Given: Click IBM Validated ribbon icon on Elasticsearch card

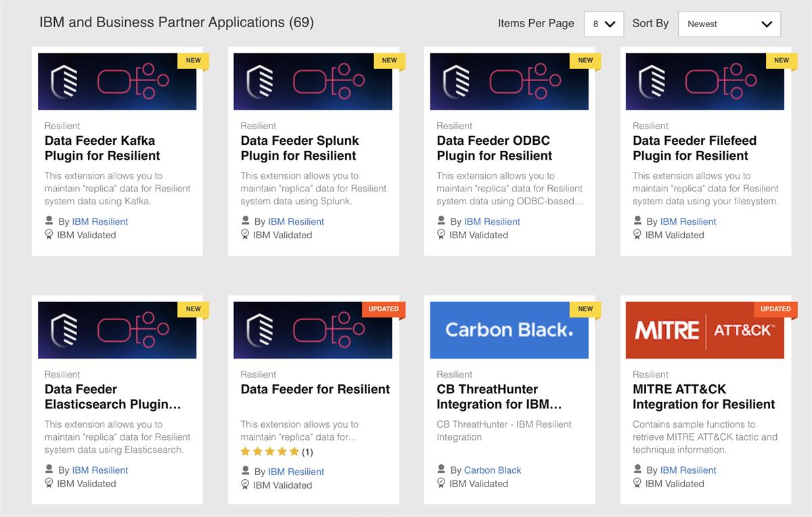Looking at the screenshot, I should [49, 483].
